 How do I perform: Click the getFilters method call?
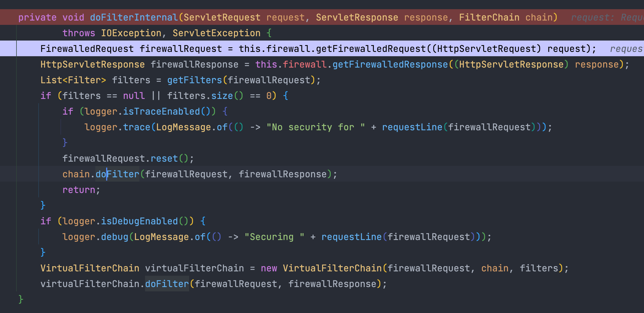tap(194, 80)
